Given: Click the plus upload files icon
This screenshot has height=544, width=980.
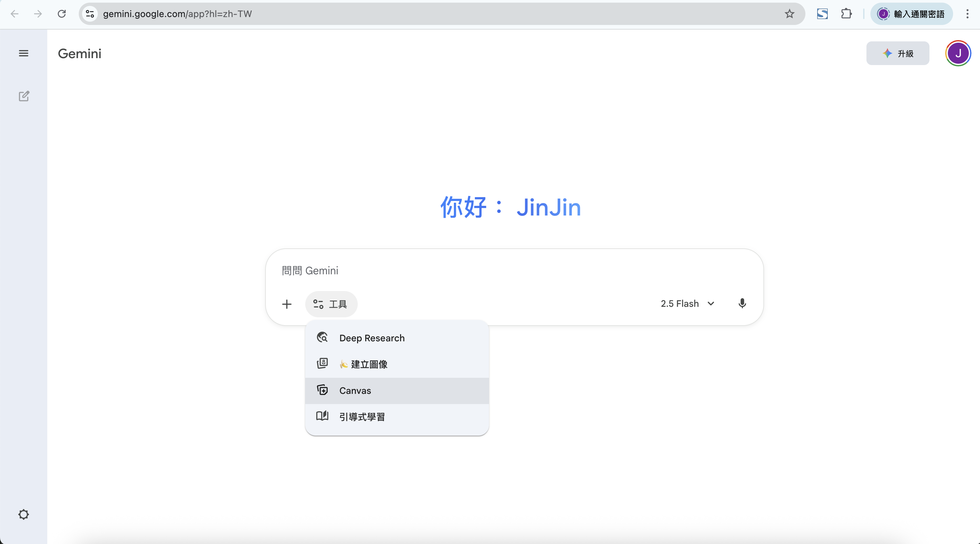Looking at the screenshot, I should 287,304.
